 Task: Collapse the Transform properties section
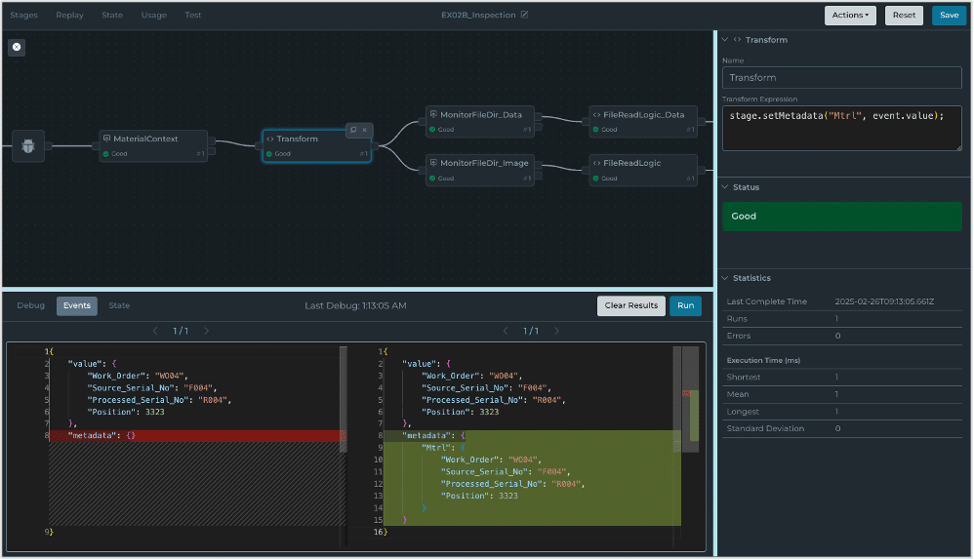coord(725,40)
